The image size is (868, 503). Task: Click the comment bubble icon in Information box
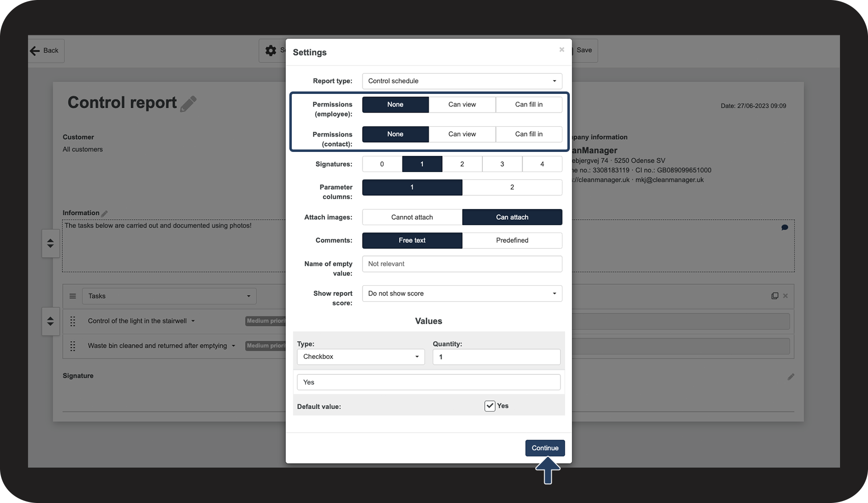[x=784, y=227]
